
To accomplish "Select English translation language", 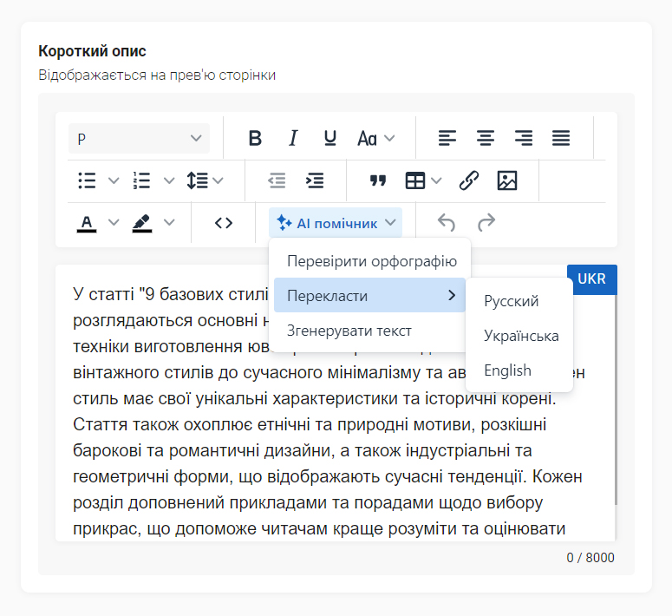I will (x=519, y=370).
